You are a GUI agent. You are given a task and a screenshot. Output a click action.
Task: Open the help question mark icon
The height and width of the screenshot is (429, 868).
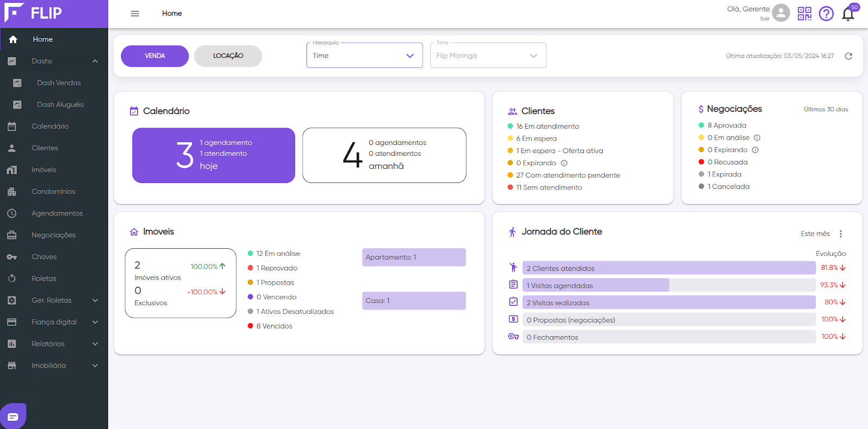(x=826, y=14)
